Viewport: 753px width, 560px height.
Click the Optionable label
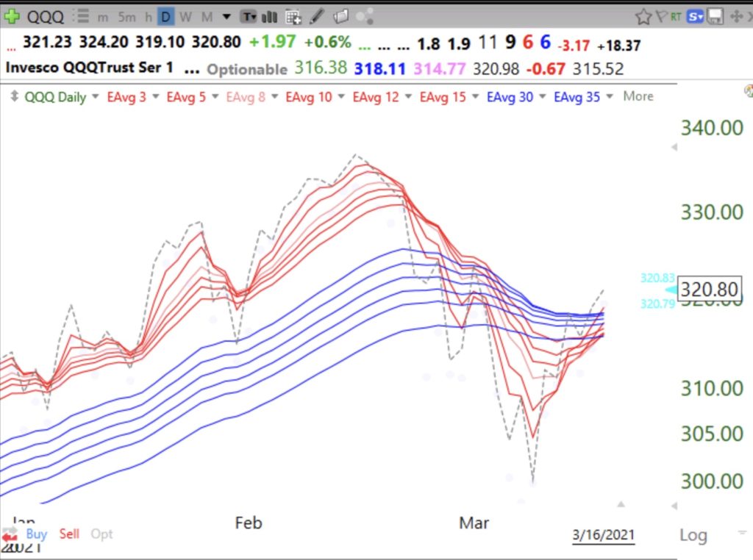tap(247, 69)
